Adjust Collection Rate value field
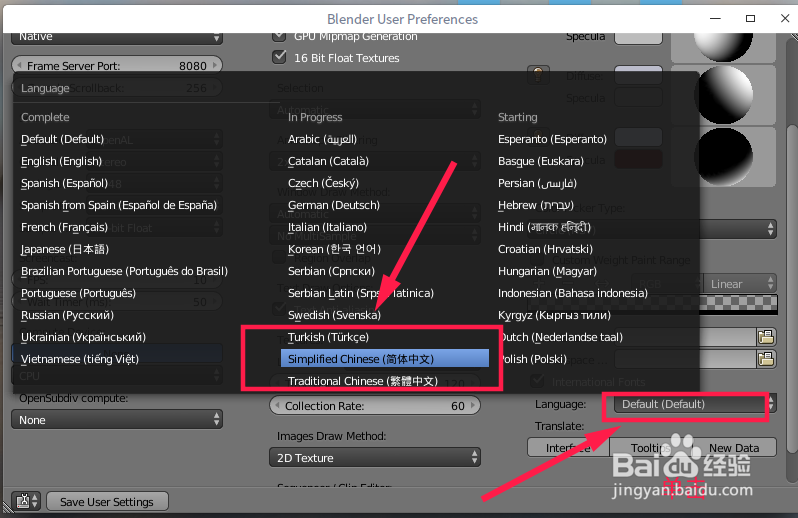Screen dimensions: 798x518 375,406
